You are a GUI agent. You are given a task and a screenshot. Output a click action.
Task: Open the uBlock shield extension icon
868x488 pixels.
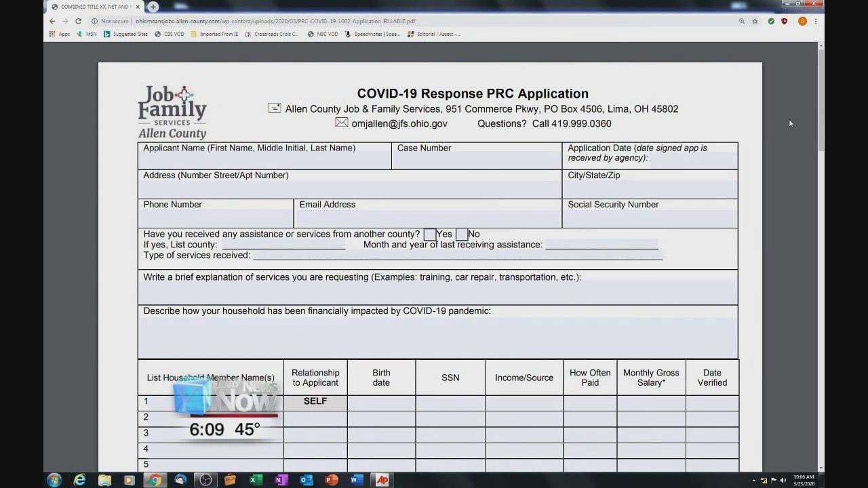click(x=785, y=21)
